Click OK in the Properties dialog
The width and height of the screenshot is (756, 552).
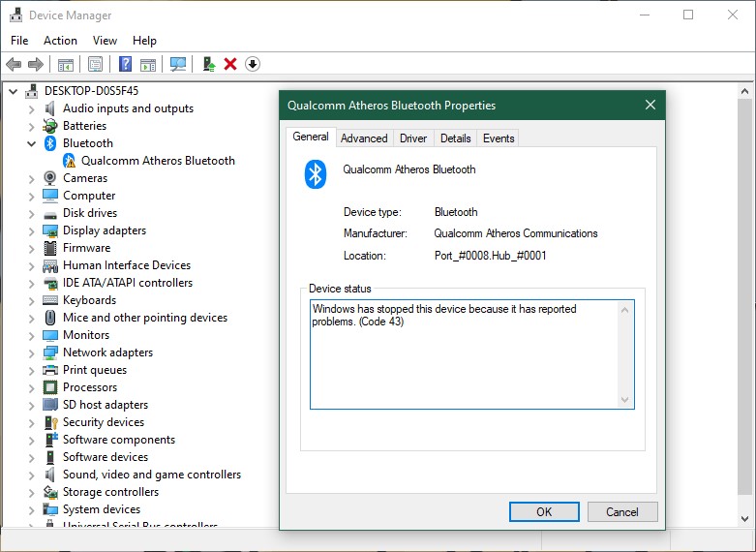(x=544, y=512)
